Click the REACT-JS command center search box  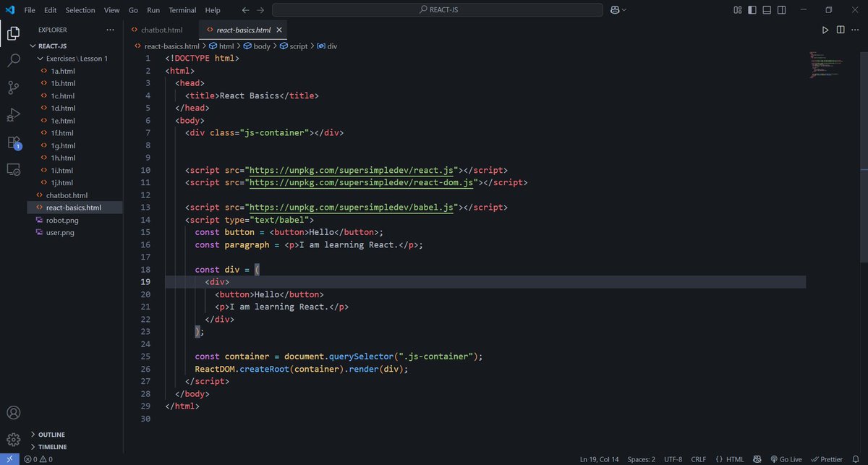click(437, 10)
